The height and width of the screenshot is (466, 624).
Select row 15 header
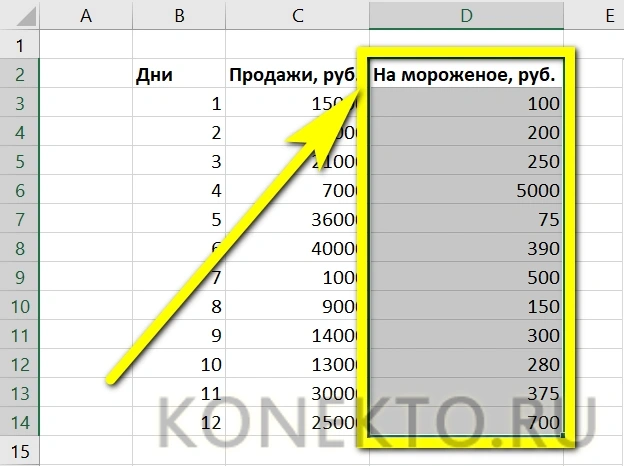pos(20,451)
